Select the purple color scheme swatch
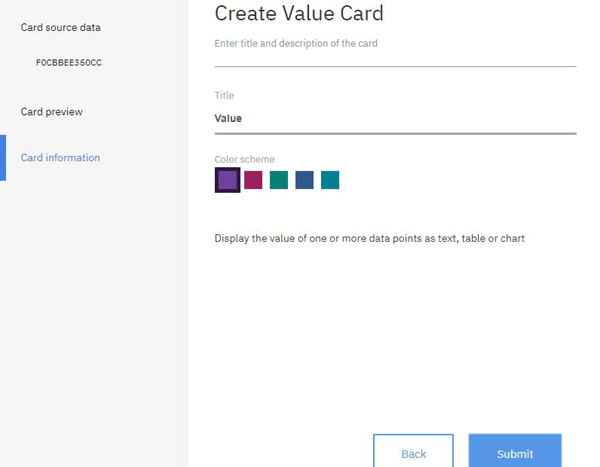Viewport: 600px width, 467px height. 227,180
